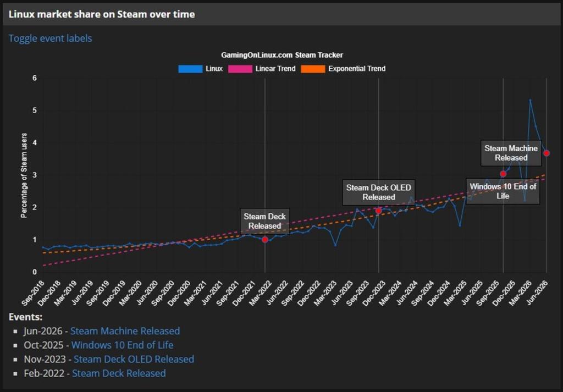The width and height of the screenshot is (563, 392).
Task: Click the 'Steam Machine Released' annotation box
Action: click(511, 153)
